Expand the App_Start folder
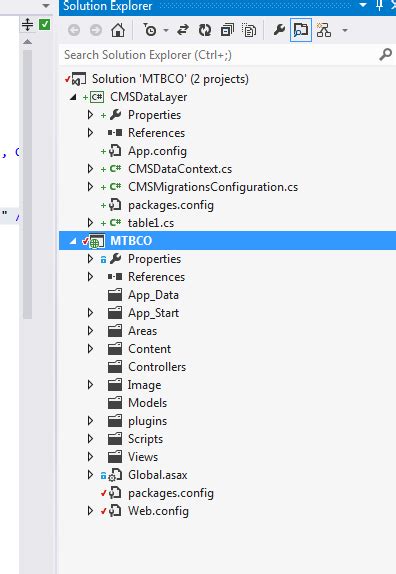The width and height of the screenshot is (396, 574). [90, 313]
